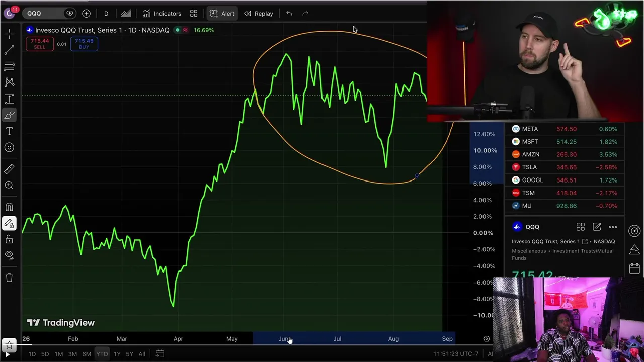Open the D timeframe interval dropdown
Image resolution: width=644 pixels, height=362 pixels.
pyautogui.click(x=106, y=13)
